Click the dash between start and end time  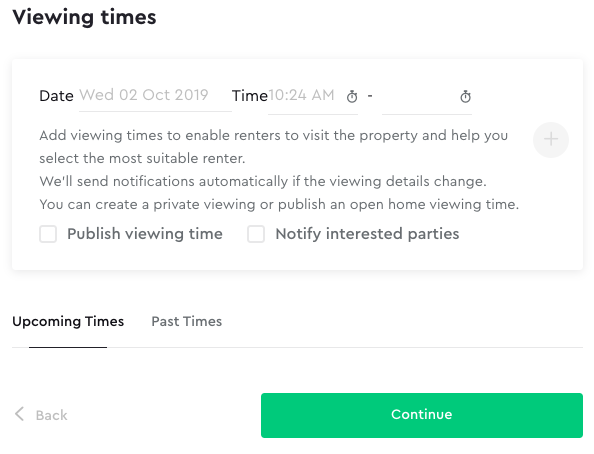coord(370,96)
